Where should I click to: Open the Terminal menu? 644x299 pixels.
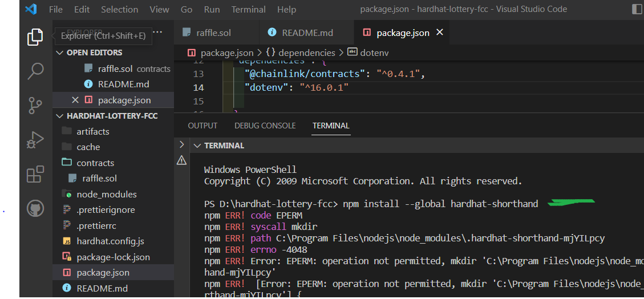tap(249, 9)
